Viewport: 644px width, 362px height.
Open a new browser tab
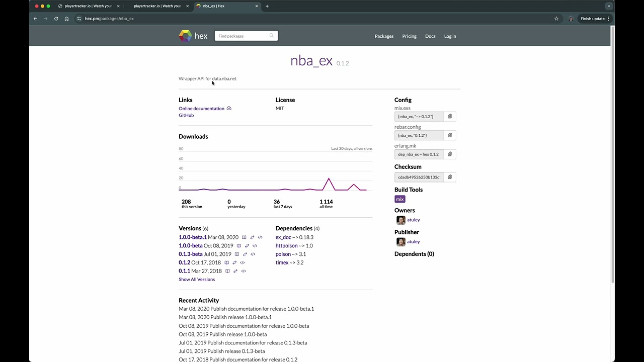point(267,6)
